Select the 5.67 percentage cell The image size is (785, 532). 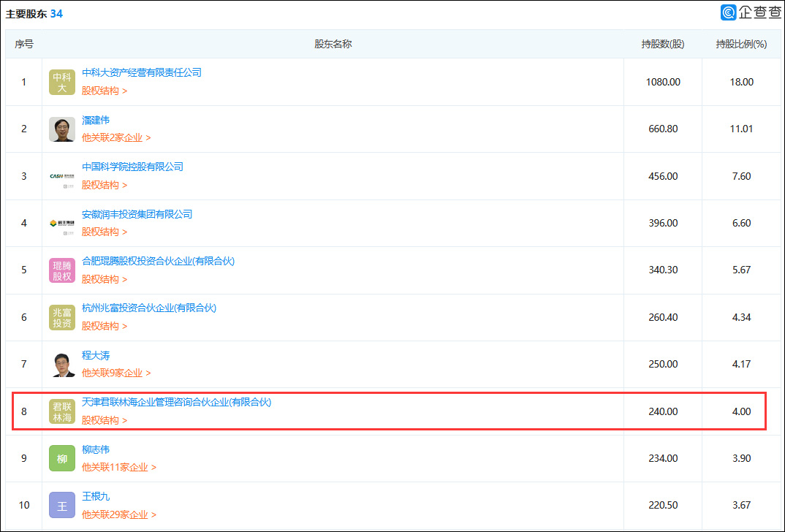(x=741, y=270)
